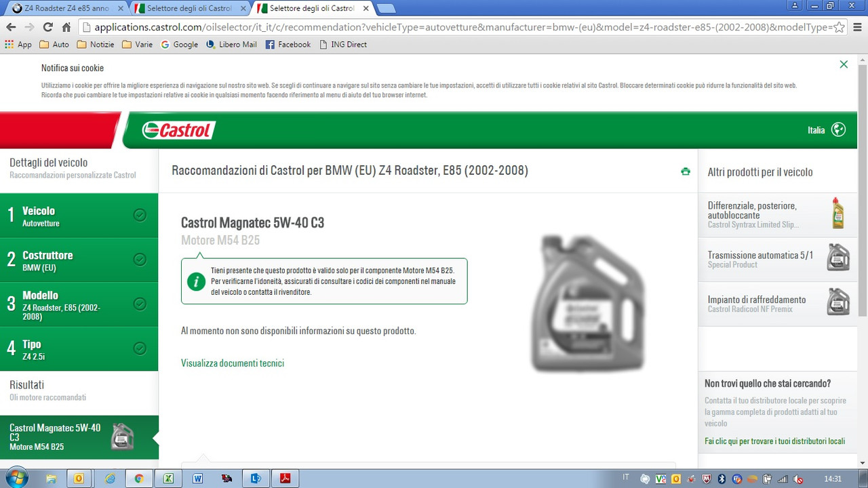Viewport: 868px width, 488px height.
Task: Open Windows Explorer from the taskbar
Action: [51, 479]
